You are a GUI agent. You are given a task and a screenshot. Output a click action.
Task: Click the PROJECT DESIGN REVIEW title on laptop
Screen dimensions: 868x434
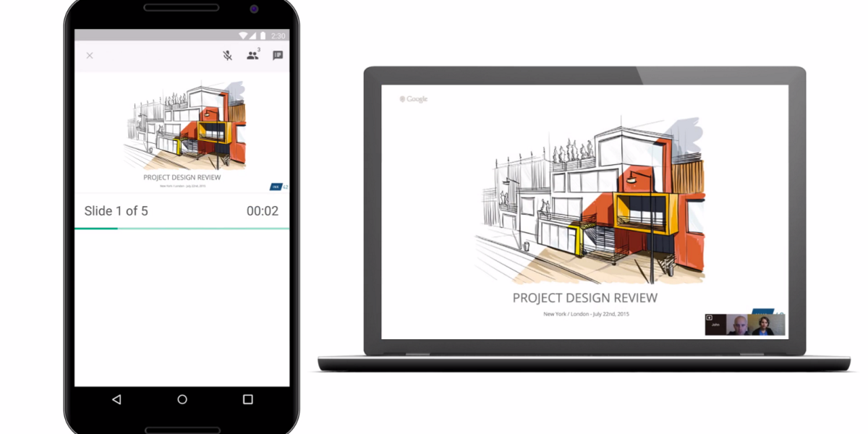[584, 298]
